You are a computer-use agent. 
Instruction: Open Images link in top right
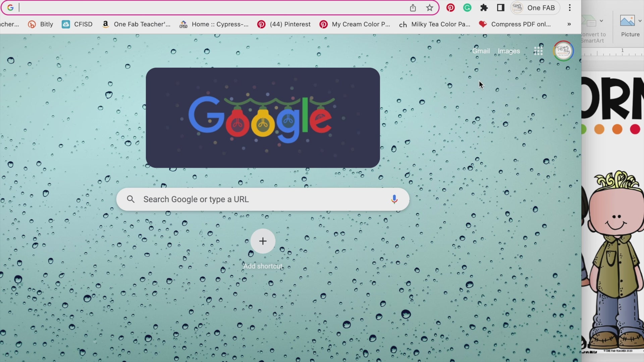click(509, 51)
